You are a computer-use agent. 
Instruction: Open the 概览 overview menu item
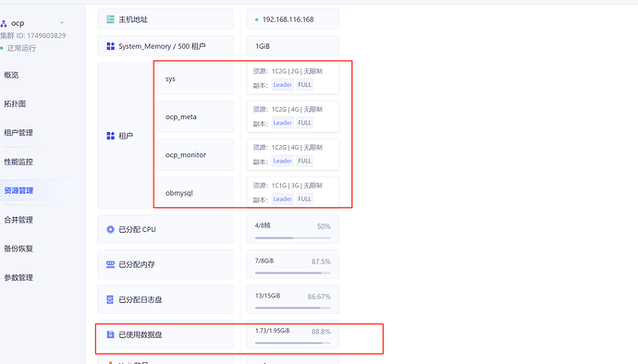11,75
